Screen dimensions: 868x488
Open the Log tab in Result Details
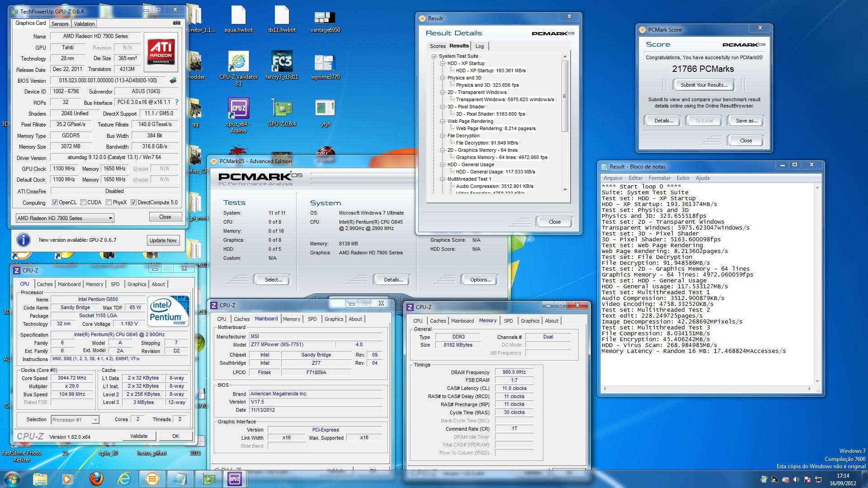pyautogui.click(x=480, y=46)
